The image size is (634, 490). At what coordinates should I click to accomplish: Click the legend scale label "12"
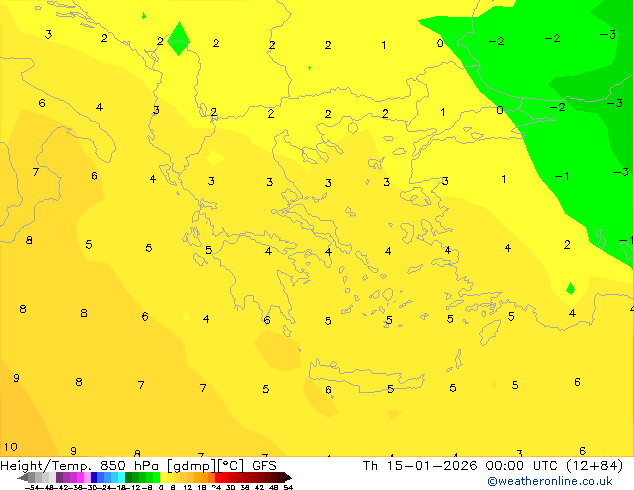click(x=188, y=488)
